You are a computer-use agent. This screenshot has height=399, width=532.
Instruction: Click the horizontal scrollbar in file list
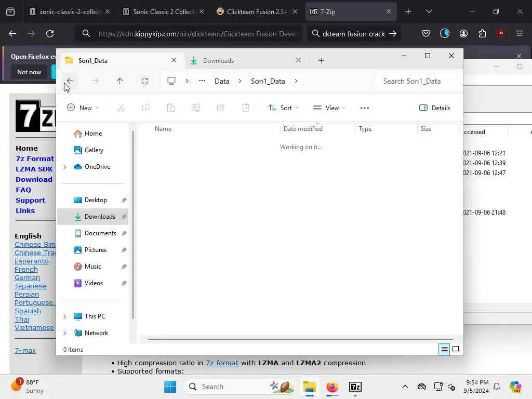(301, 339)
